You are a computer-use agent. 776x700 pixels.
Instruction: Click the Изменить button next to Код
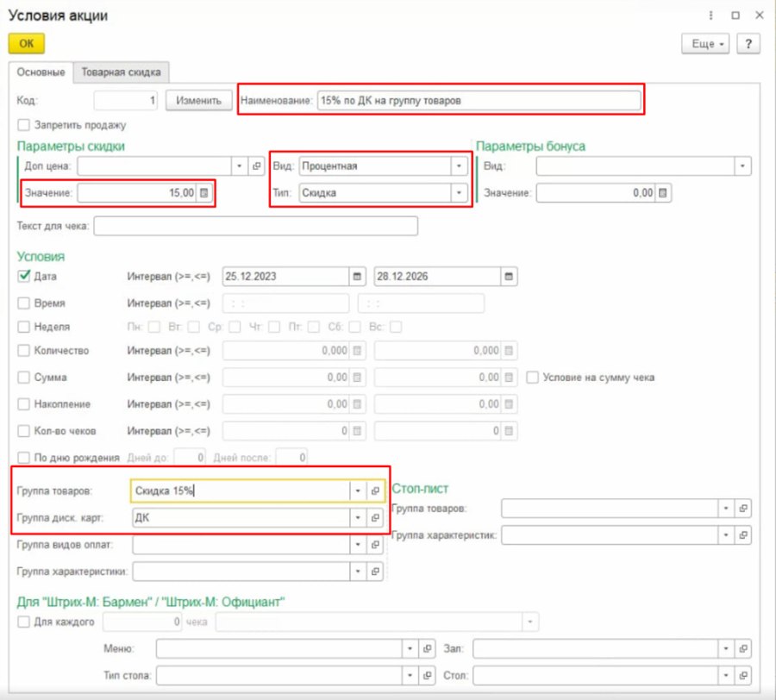(x=199, y=100)
